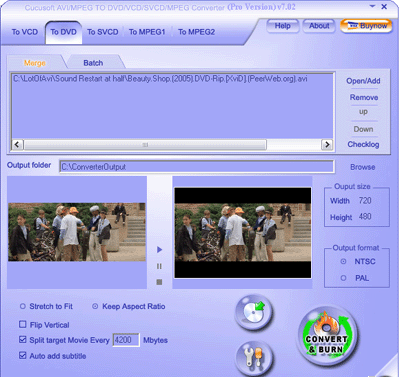Click the horizontal scrollbar thumb
The height and width of the screenshot is (377, 400).
[x=145, y=145]
